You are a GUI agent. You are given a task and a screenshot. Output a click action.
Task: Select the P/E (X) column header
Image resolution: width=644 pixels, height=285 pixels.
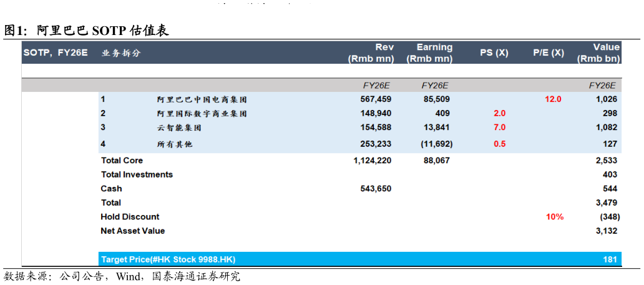click(549, 53)
